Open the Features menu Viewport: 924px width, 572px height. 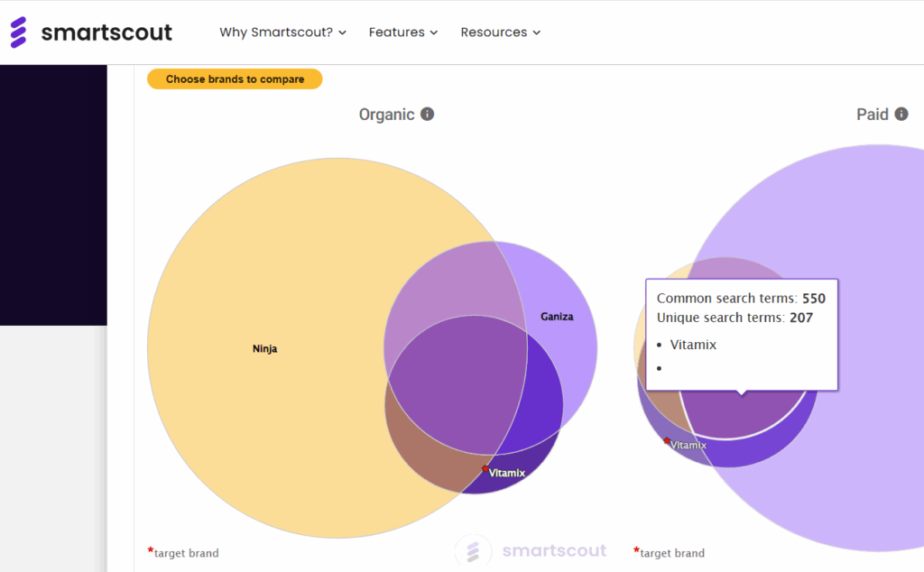tap(403, 32)
